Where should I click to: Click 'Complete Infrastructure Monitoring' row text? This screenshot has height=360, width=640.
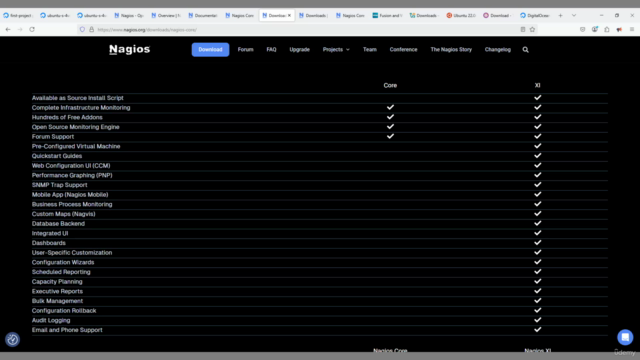click(81, 108)
